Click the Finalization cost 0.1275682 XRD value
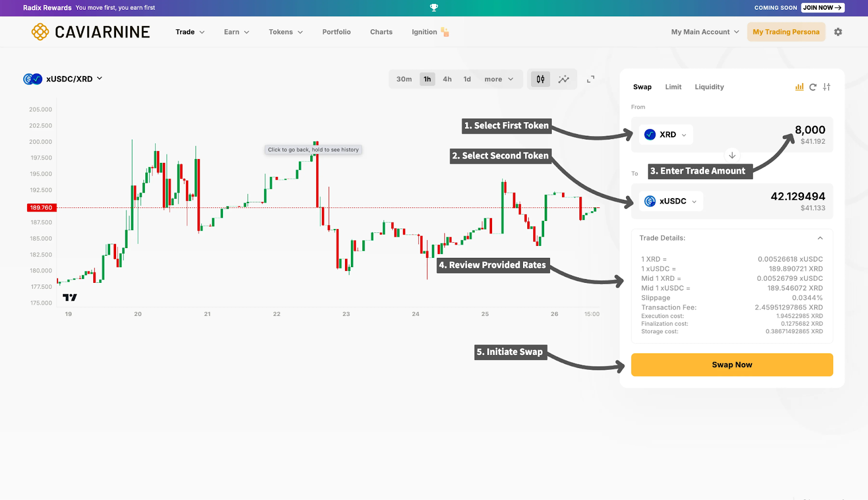This screenshot has height=500, width=868. pos(802,324)
